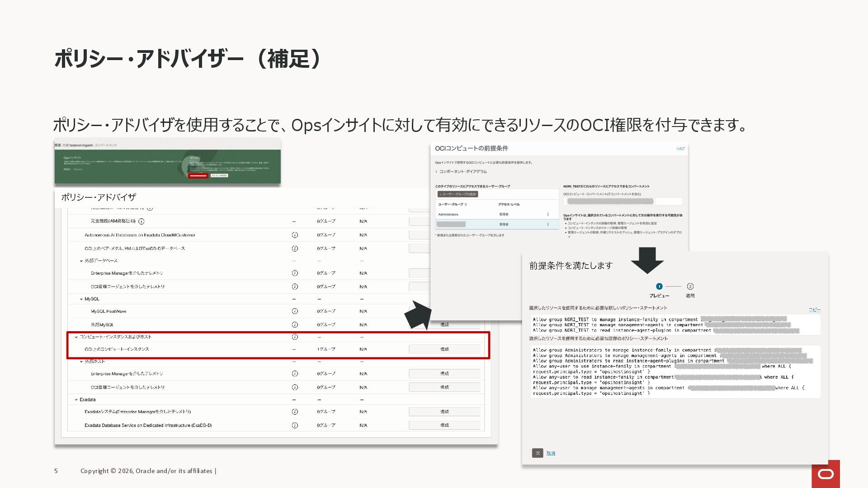The height and width of the screenshot is (488, 868).
Task: Click the 取消 link at dialog bottom
Action: point(551,453)
